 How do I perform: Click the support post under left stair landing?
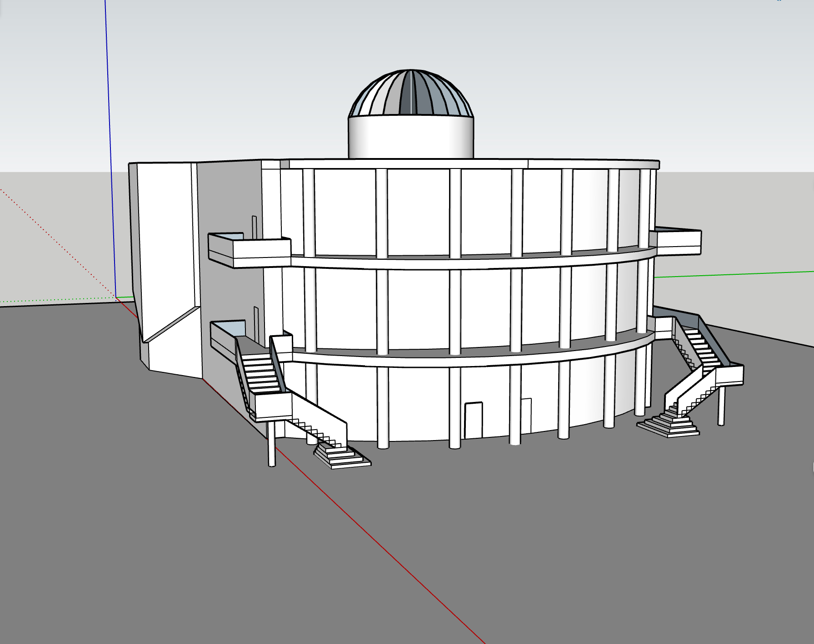[272, 443]
